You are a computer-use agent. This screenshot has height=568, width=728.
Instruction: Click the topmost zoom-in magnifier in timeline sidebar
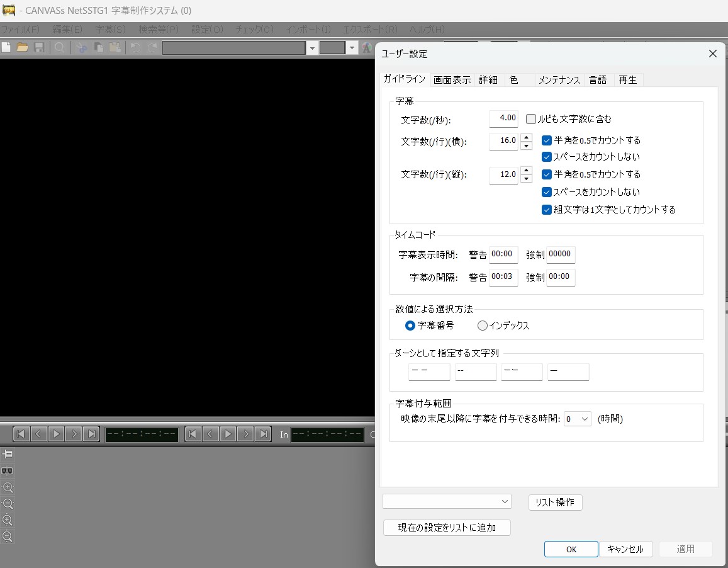(8, 487)
